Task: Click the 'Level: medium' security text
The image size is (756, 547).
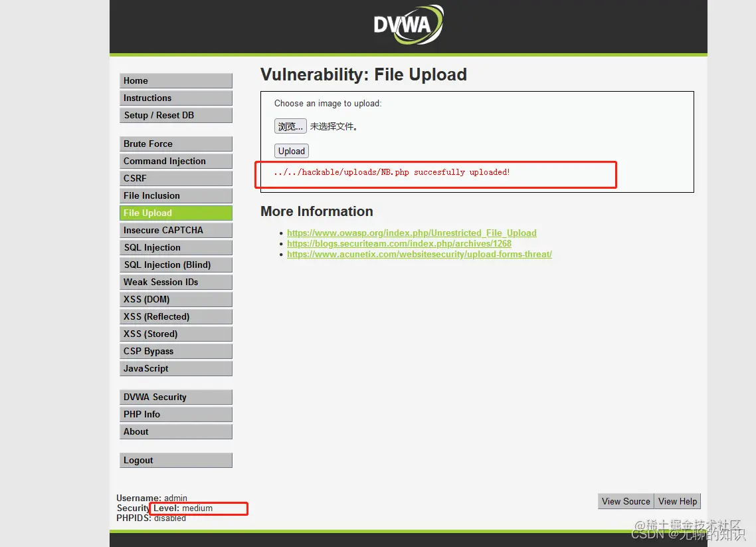Action: 183,508
